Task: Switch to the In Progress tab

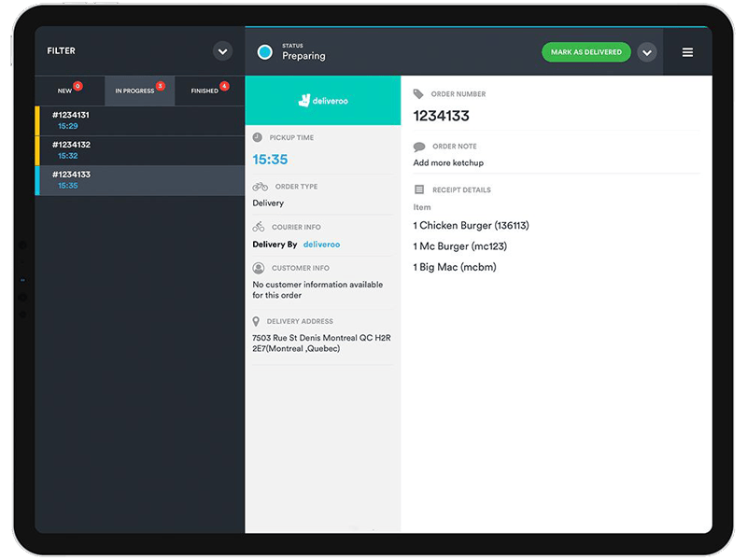Action: 139,90
